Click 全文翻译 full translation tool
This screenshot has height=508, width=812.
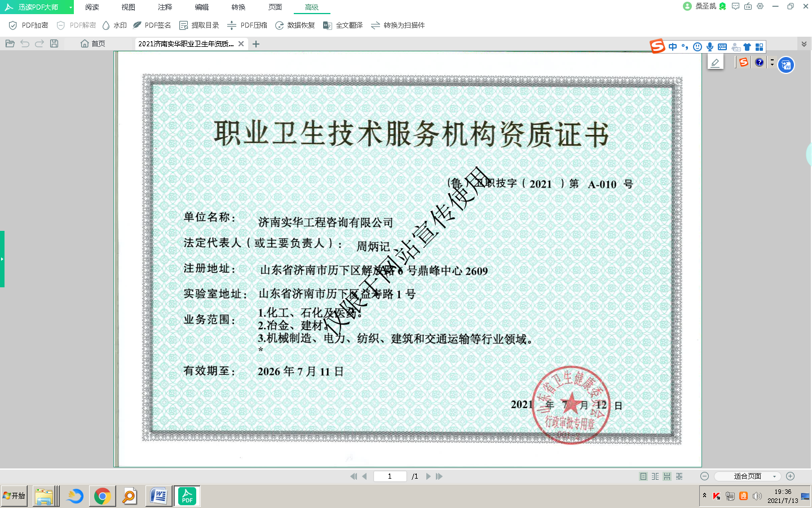coord(343,25)
